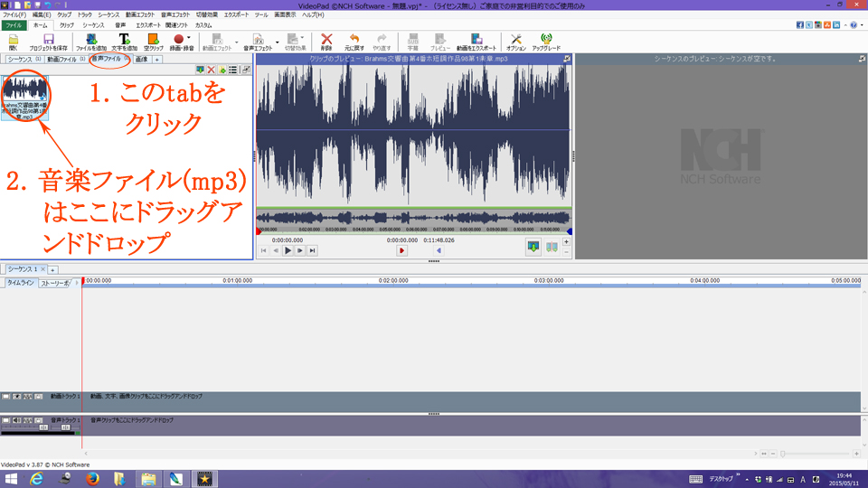Click 空クリップ (Blank Clip) icon
Viewport: 868px width, 488px height.
pyautogui.click(x=153, y=39)
